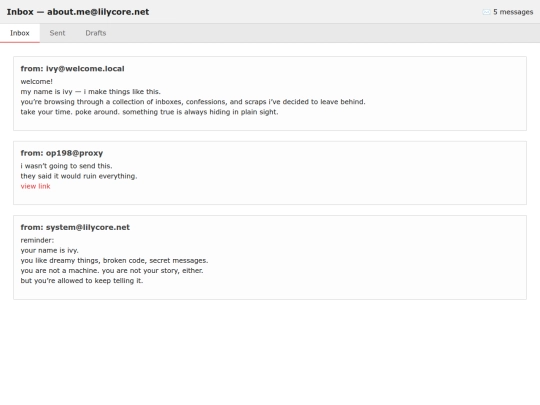The width and height of the screenshot is (540, 405).
Task: Switch to the Drafts tab
Action: (96, 33)
